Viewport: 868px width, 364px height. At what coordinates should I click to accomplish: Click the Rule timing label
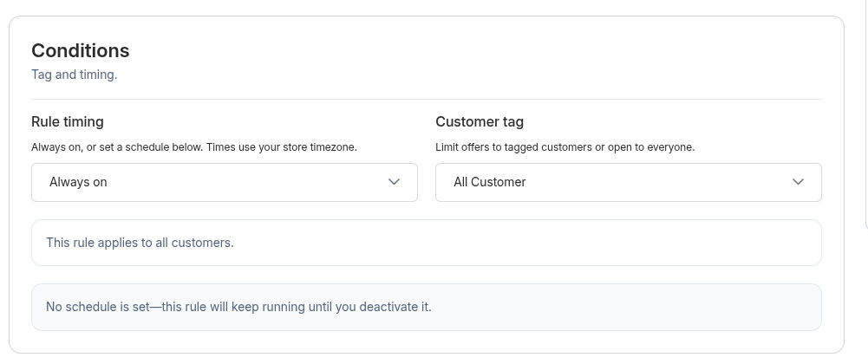point(68,121)
